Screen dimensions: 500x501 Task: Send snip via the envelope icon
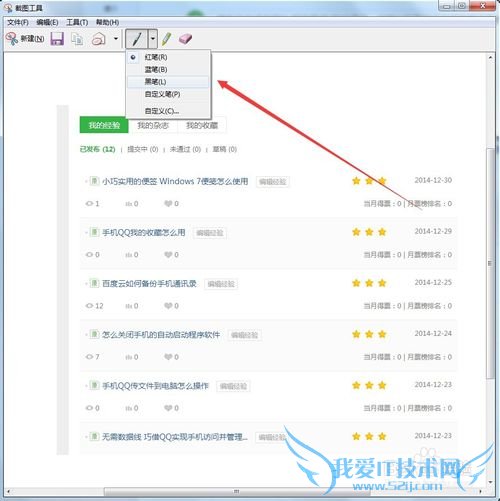coord(99,39)
